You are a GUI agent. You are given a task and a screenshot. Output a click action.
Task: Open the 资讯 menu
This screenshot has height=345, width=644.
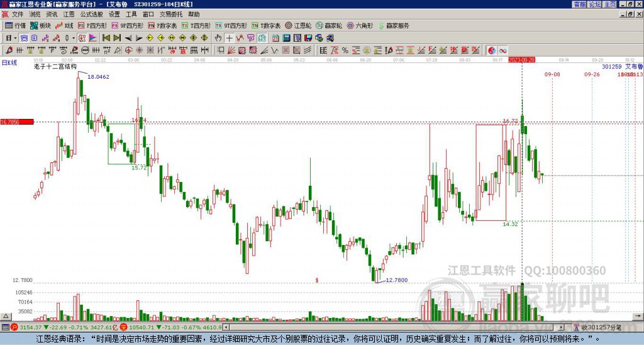coord(52,14)
